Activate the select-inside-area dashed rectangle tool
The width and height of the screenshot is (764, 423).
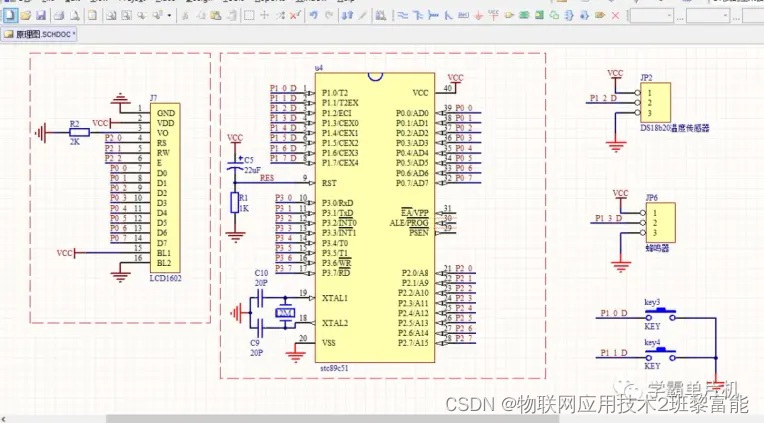coord(248,16)
